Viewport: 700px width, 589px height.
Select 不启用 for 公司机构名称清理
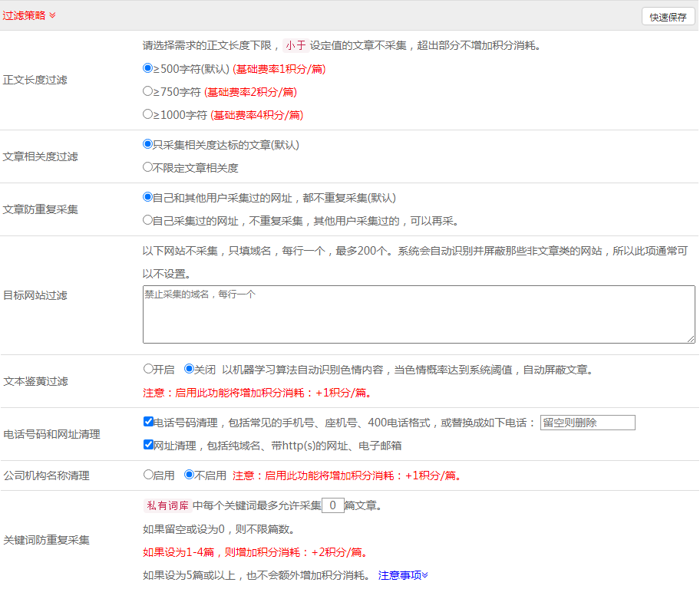tap(189, 475)
